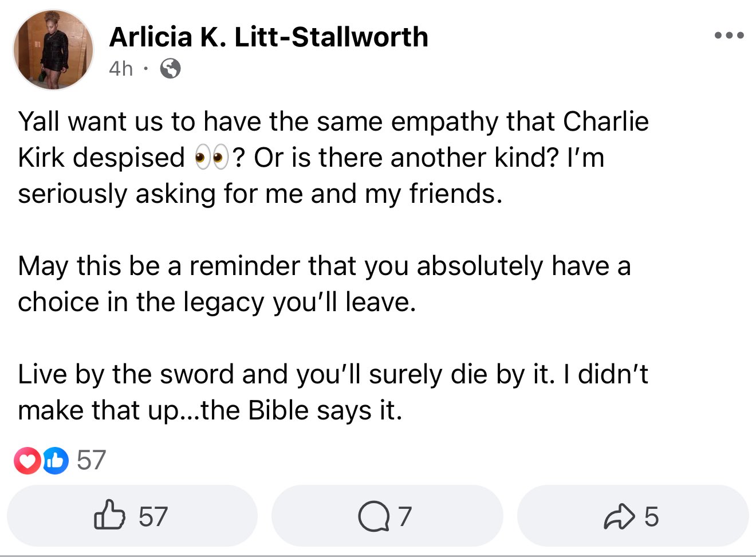This screenshot has width=756, height=557.
Task: Open the author's round profile picture
Action: [x=53, y=49]
